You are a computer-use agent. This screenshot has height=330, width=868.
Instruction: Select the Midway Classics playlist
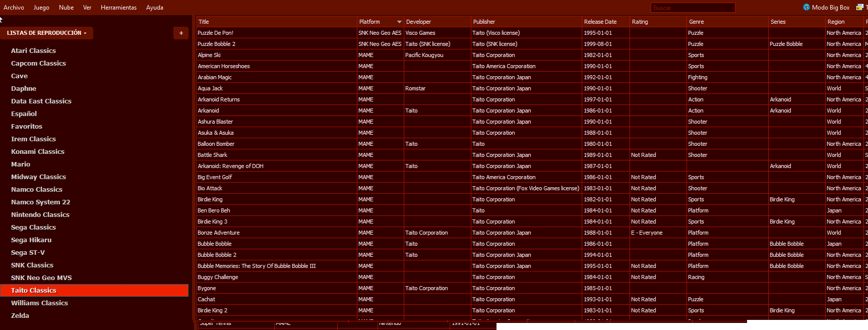point(94,177)
